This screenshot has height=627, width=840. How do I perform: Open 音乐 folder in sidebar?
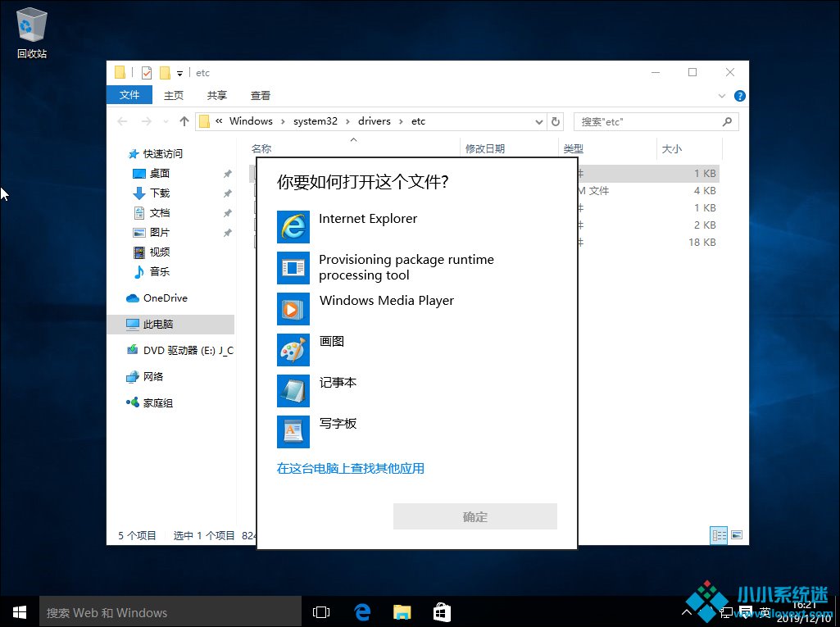pos(160,272)
